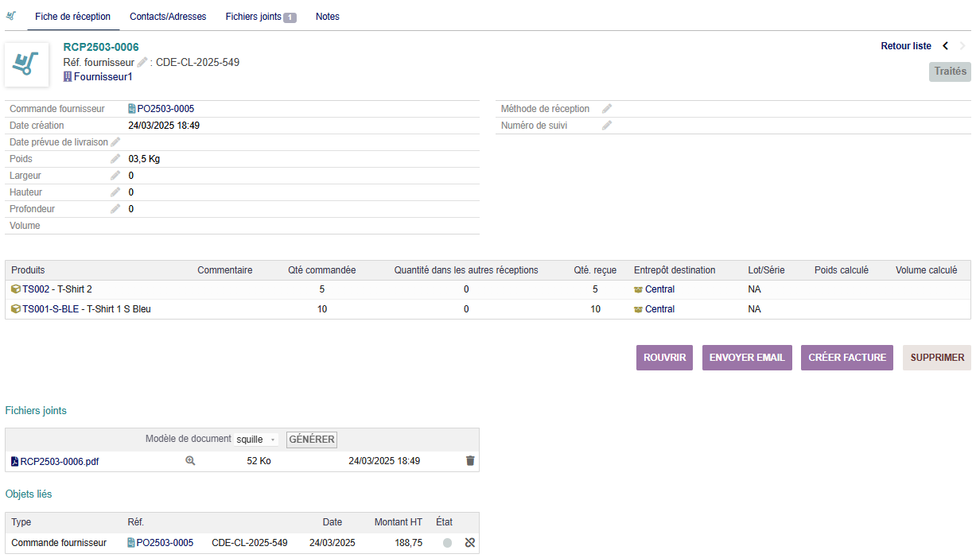Switch to the Contacts/Adresses tab
This screenshot has height=558, width=980.
(x=168, y=17)
